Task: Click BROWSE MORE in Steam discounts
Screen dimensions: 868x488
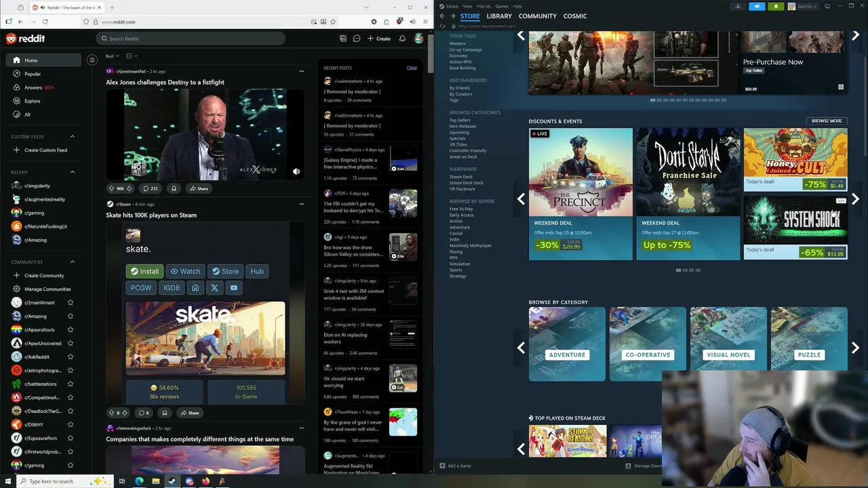Action: click(827, 121)
